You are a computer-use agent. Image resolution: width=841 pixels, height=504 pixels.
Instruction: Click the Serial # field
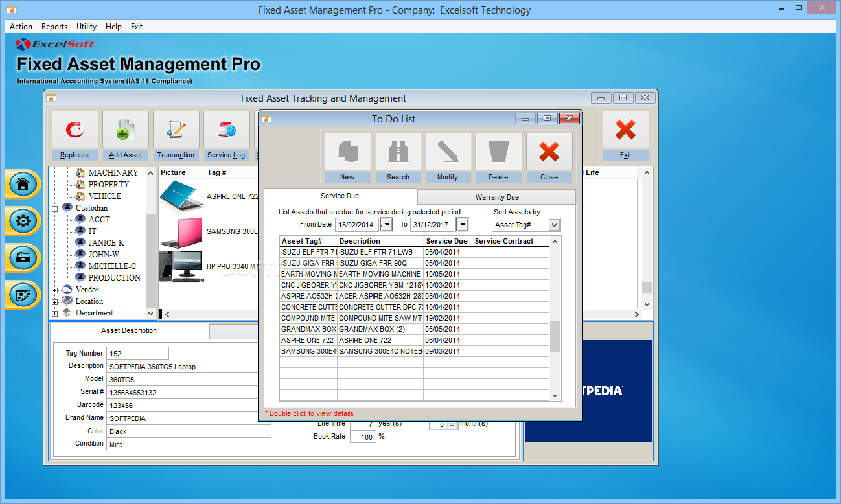[189, 393]
